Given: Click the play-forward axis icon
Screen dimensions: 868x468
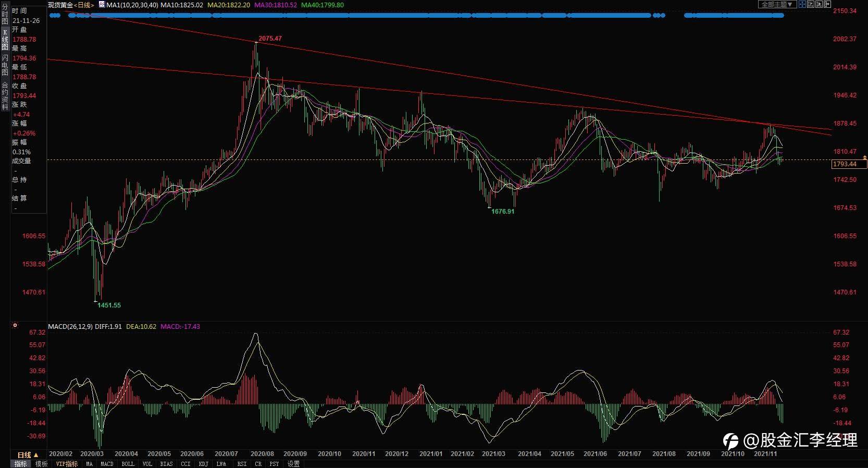Looking at the screenshot, I should (x=819, y=4).
